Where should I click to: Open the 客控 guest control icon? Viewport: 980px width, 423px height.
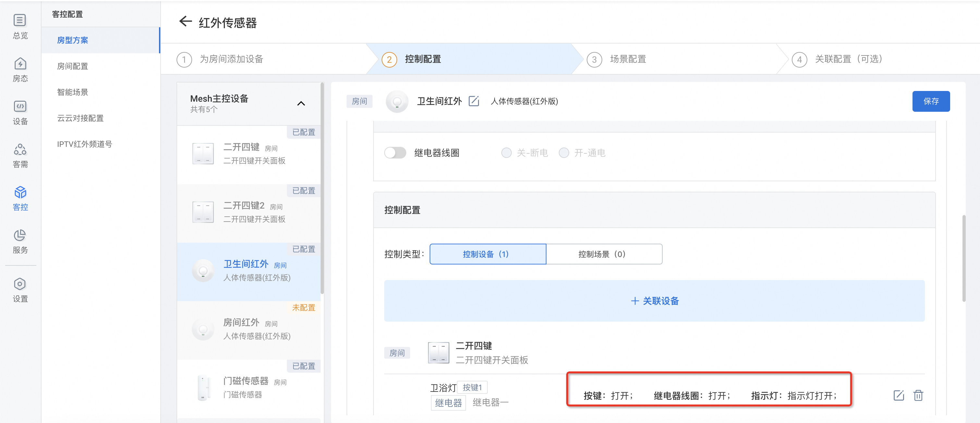pyautogui.click(x=20, y=199)
